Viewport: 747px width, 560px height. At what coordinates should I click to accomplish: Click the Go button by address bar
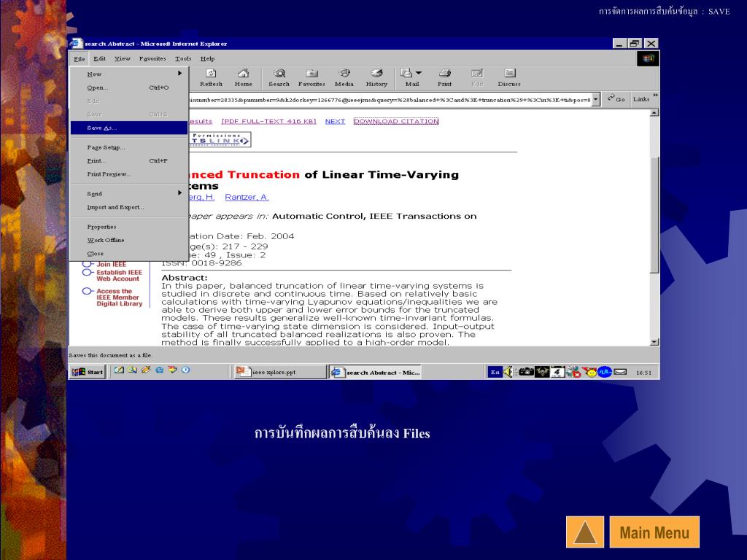point(616,99)
